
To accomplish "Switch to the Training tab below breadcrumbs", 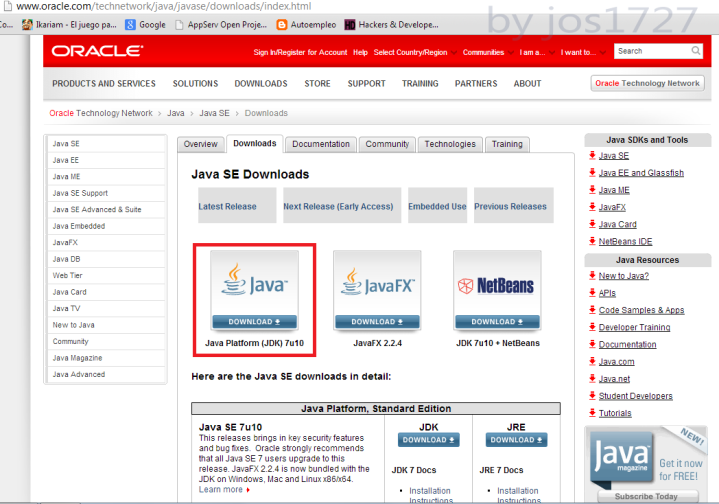I will click(x=507, y=144).
